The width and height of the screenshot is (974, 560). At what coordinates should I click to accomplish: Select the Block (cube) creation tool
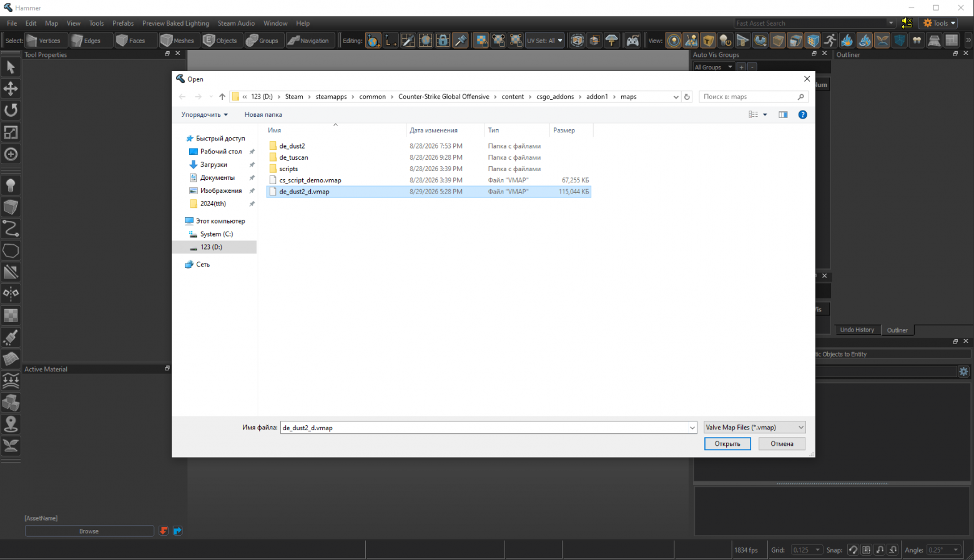11,207
